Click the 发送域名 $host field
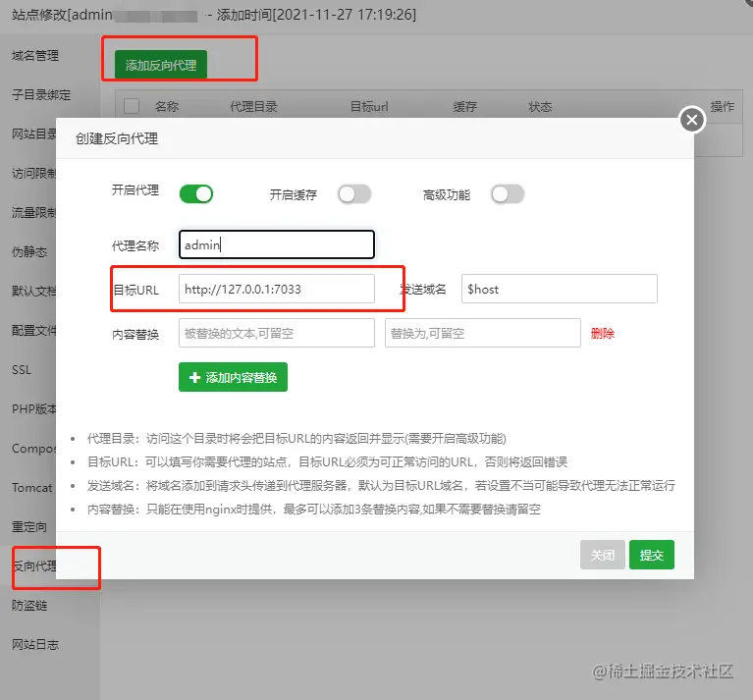This screenshot has width=753, height=700. [560, 289]
